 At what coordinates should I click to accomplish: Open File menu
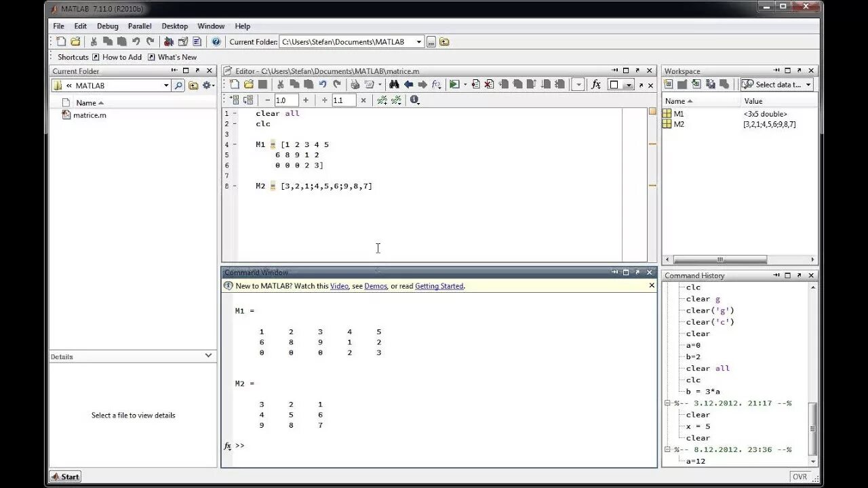[x=59, y=26]
